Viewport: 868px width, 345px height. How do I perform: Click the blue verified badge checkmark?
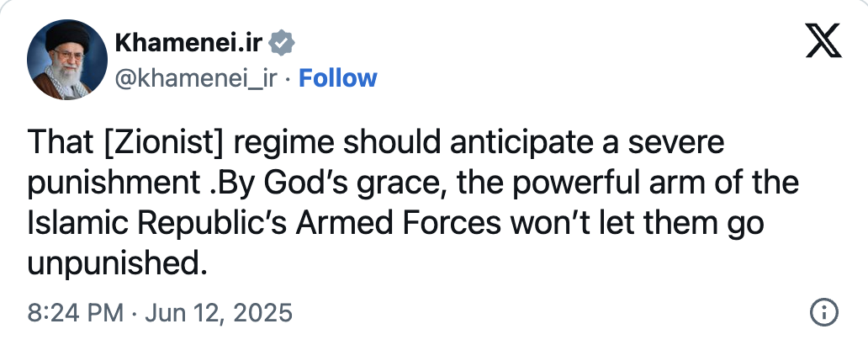pos(283,41)
